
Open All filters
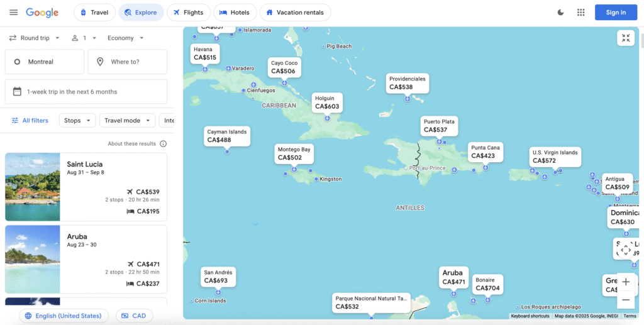click(x=30, y=121)
